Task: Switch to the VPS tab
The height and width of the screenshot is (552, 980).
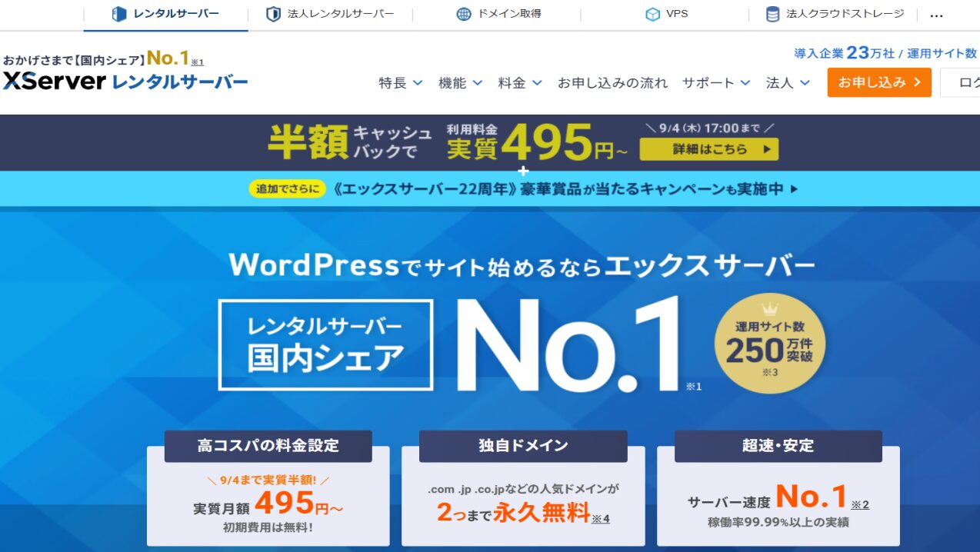Action: [x=666, y=14]
